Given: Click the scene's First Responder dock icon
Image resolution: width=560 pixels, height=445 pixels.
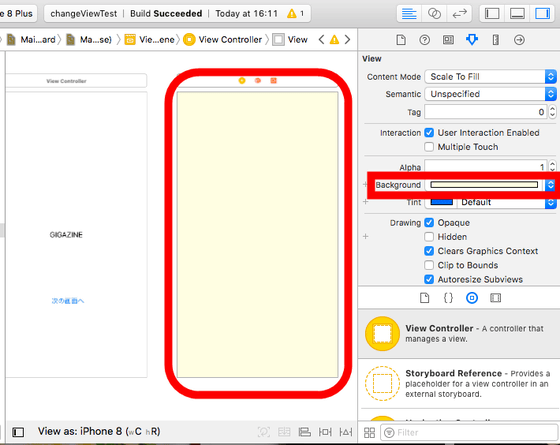Looking at the screenshot, I should coord(258,81).
